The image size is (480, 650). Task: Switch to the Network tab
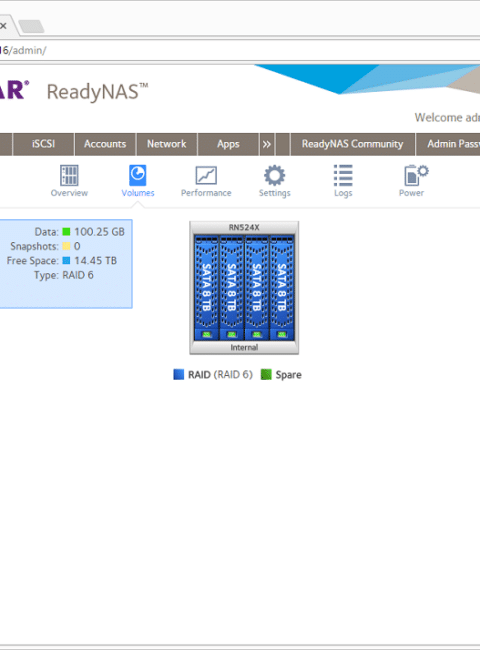(167, 144)
